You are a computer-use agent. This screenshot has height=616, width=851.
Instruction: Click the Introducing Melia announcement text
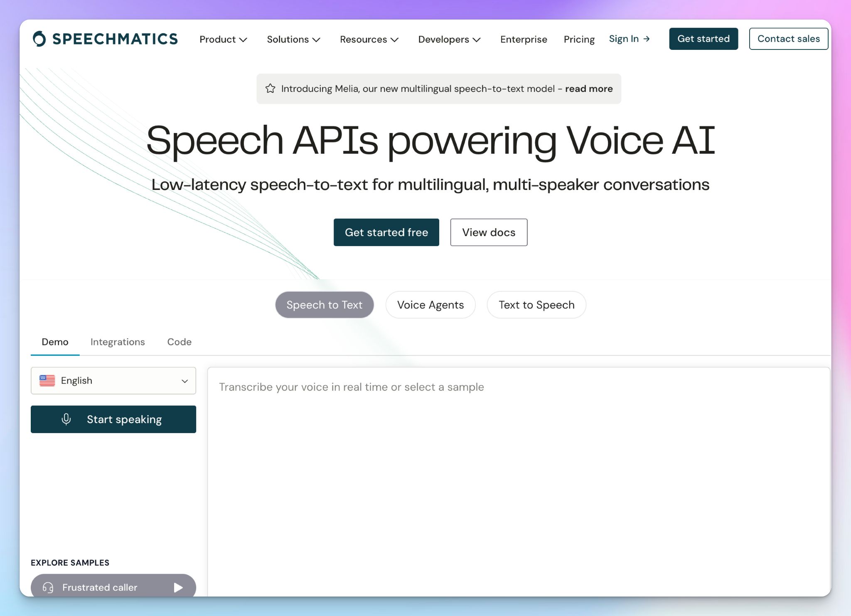(x=418, y=89)
